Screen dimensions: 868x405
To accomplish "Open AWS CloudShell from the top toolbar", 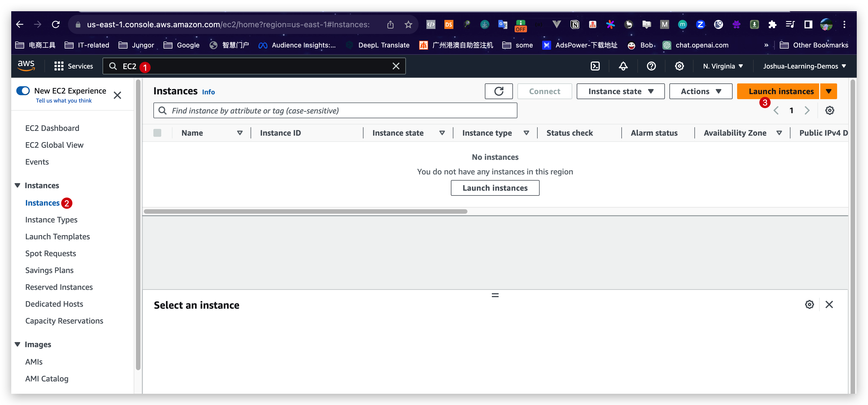I will pyautogui.click(x=595, y=66).
